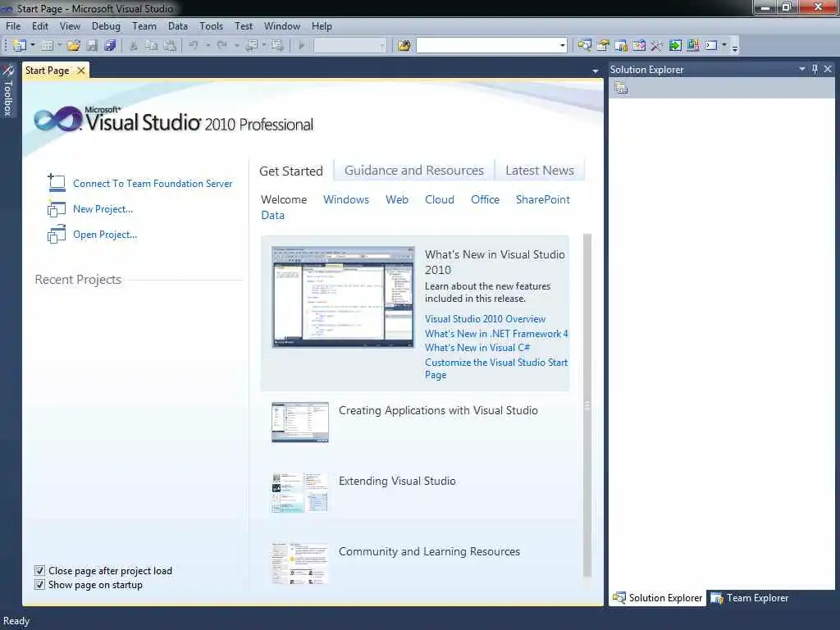Click the Save All toolbar icon

[x=110, y=46]
